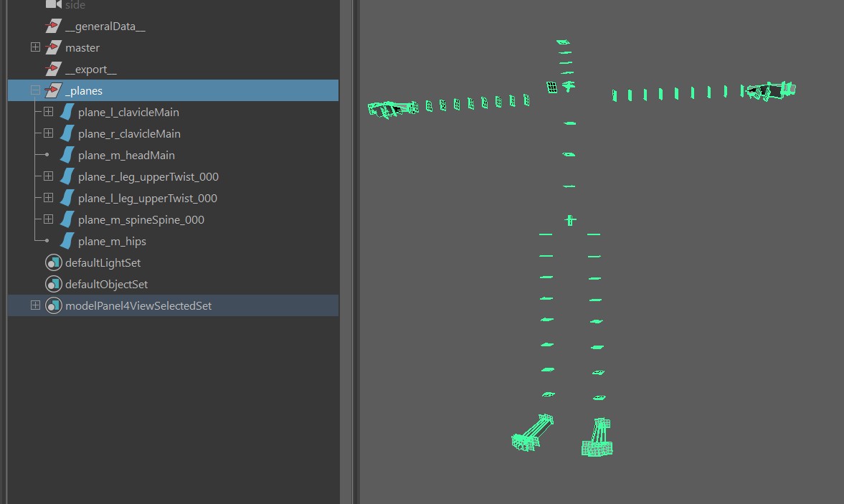Click the plane_m_headMain surface icon
844x504 pixels.
(67, 156)
